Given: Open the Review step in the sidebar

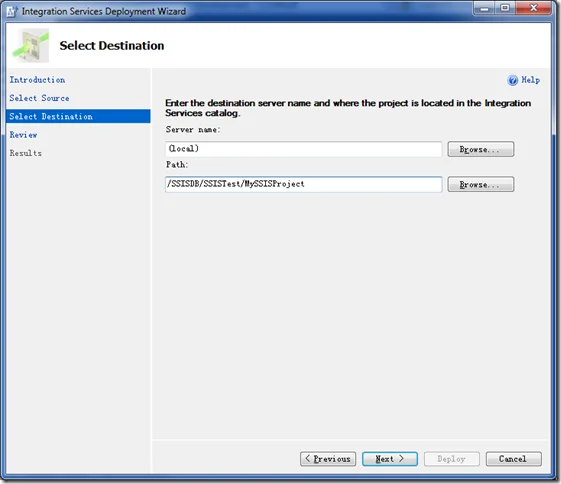Looking at the screenshot, I should (x=23, y=135).
